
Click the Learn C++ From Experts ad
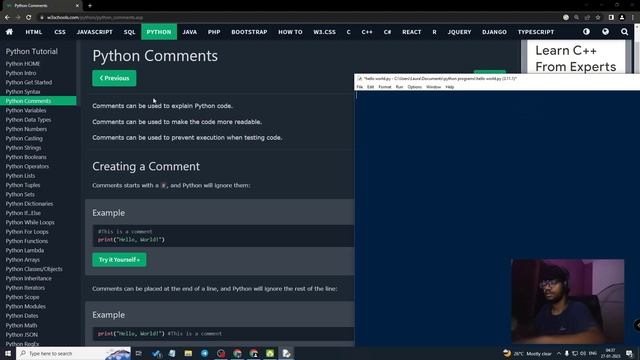point(576,57)
